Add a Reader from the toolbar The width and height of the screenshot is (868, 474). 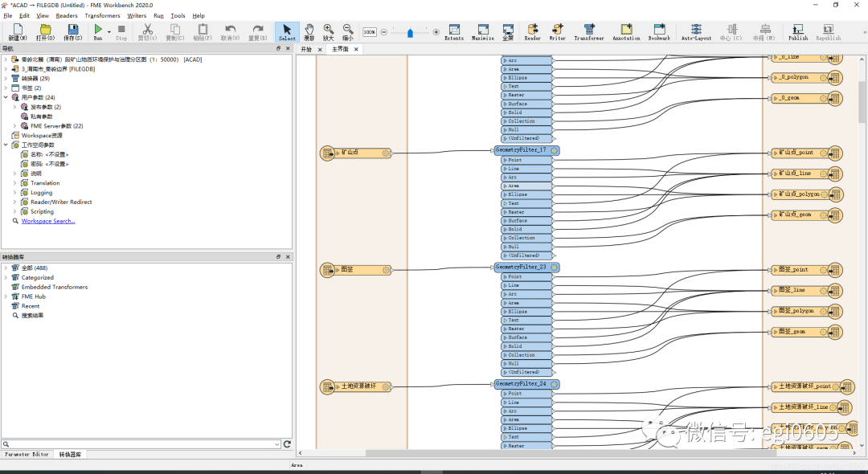(532, 31)
